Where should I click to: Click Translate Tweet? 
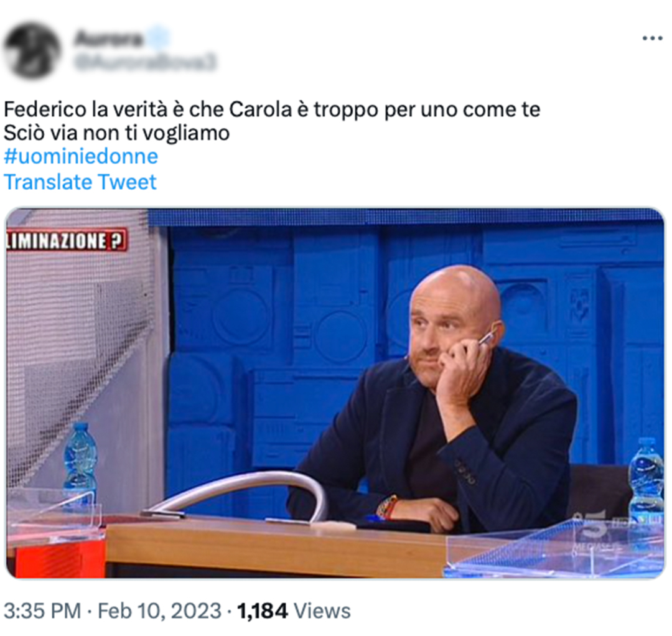click(80, 182)
